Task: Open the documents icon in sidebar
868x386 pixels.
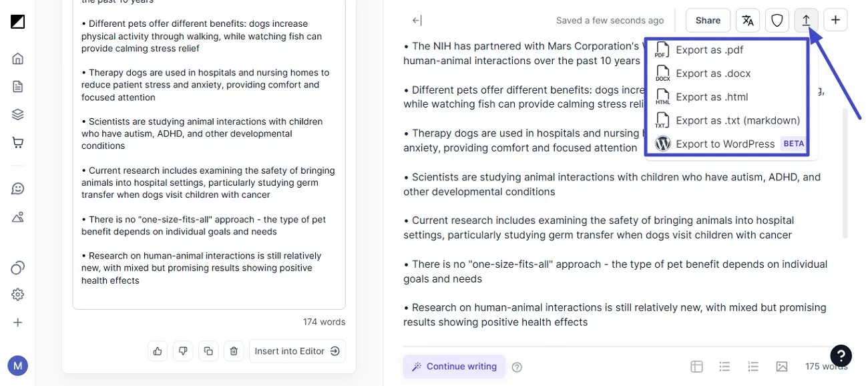Action: pyautogui.click(x=18, y=86)
